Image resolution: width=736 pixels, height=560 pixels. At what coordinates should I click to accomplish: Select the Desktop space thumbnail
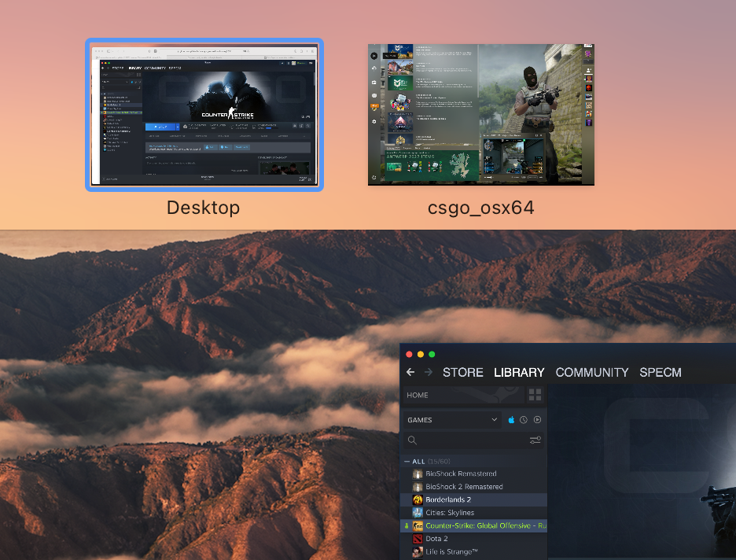204,115
